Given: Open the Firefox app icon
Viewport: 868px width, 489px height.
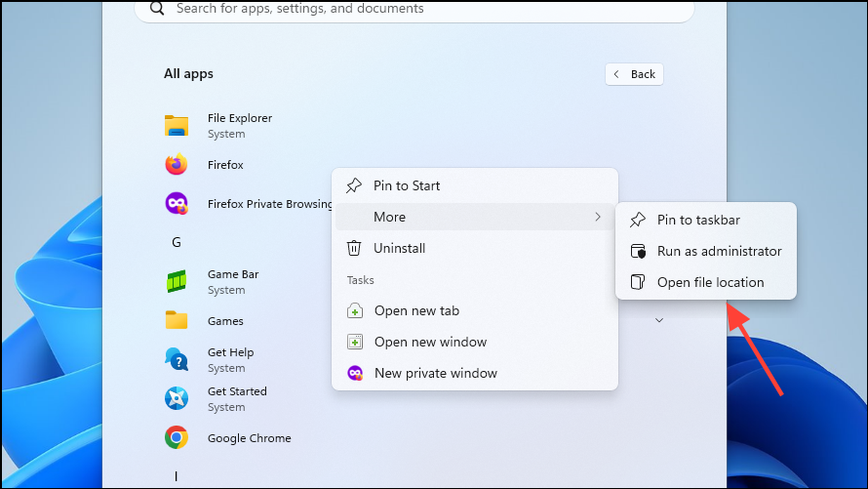Looking at the screenshot, I should pyautogui.click(x=176, y=165).
